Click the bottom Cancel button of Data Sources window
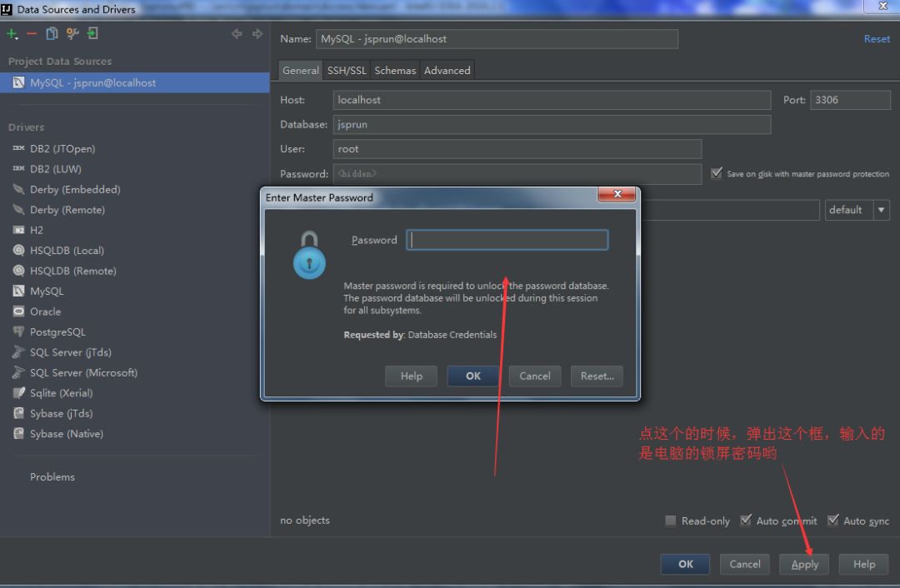This screenshot has width=900, height=588. 745,565
